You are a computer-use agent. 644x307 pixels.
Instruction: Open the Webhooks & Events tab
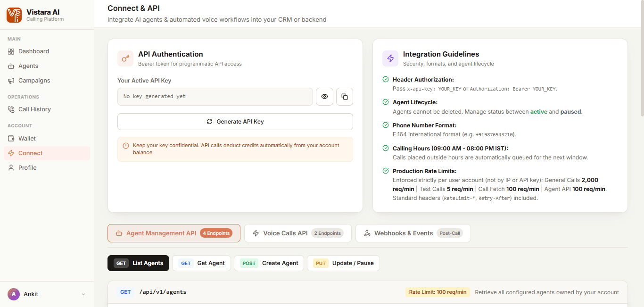(x=413, y=233)
